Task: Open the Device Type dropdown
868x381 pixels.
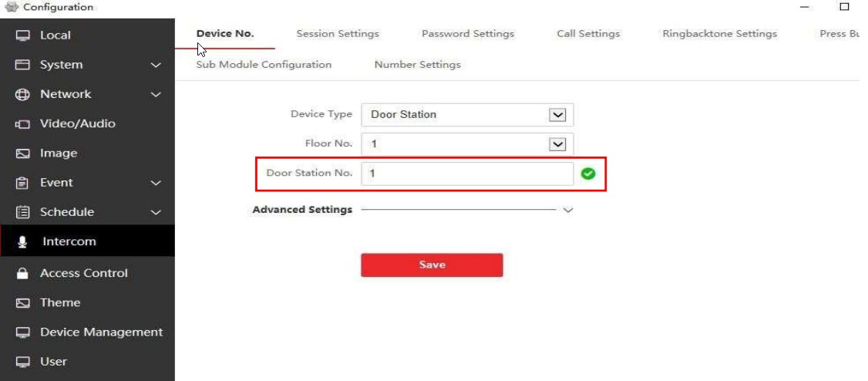Action: 557,115
